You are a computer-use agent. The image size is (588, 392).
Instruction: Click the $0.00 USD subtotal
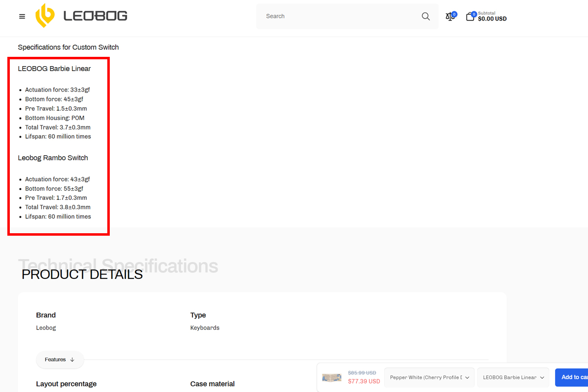(x=492, y=19)
